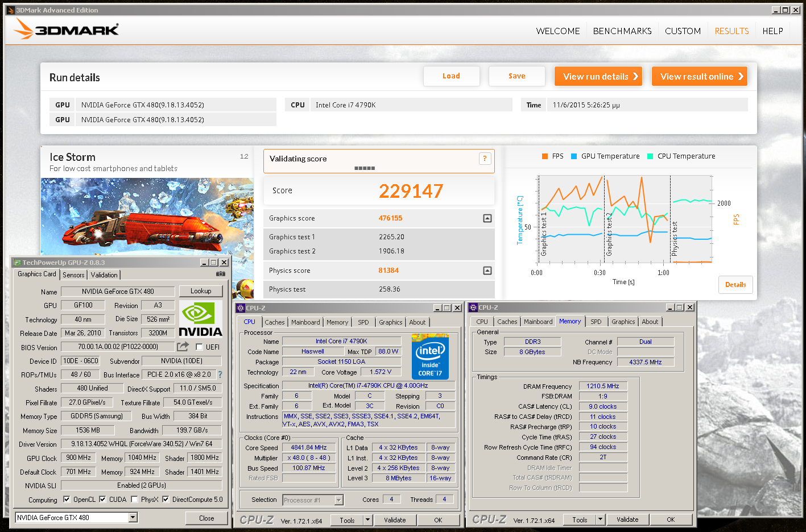The image size is (806, 532).
Task: Open the GPU selector dropdown in GPU-Z
Action: pos(133,518)
